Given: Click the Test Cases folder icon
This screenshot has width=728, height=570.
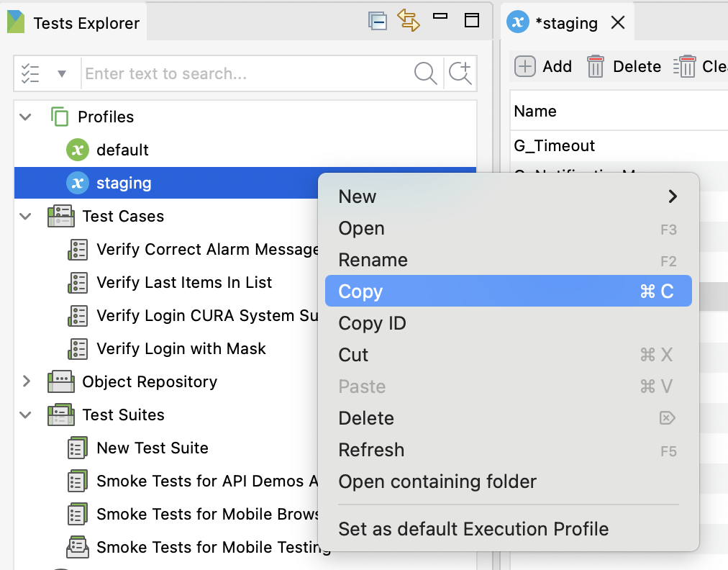Looking at the screenshot, I should pyautogui.click(x=61, y=216).
